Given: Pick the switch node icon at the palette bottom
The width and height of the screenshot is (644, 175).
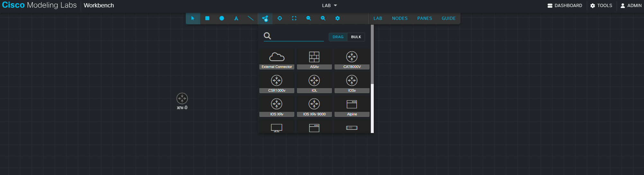Looking at the screenshot, I should [x=352, y=128].
